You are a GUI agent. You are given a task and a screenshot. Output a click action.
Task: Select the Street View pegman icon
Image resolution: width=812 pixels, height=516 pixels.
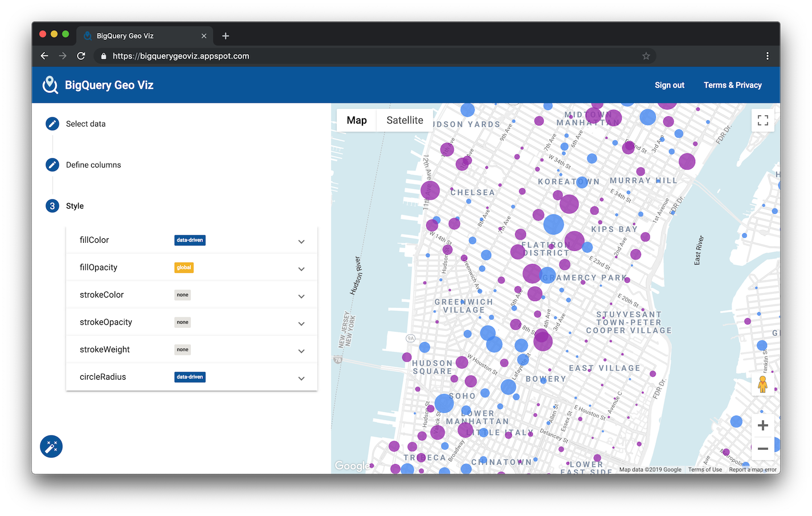[762, 384]
